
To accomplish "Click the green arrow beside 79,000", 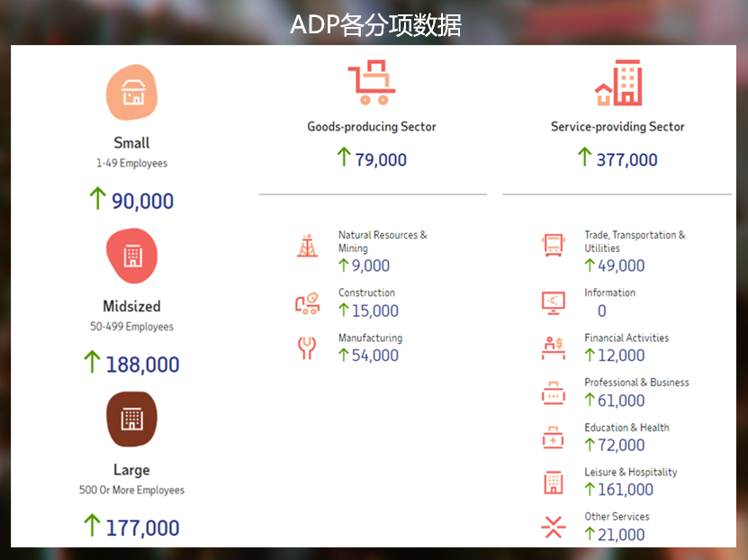I will point(344,157).
